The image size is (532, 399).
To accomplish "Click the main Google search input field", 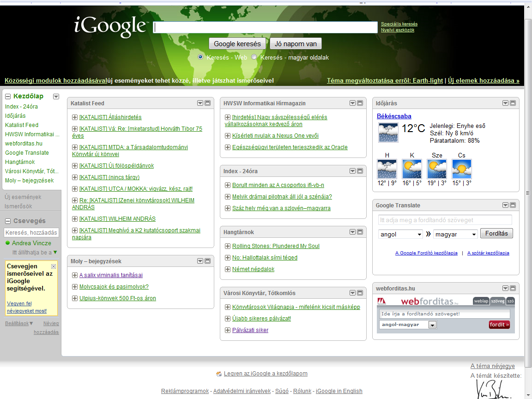I will [266, 28].
